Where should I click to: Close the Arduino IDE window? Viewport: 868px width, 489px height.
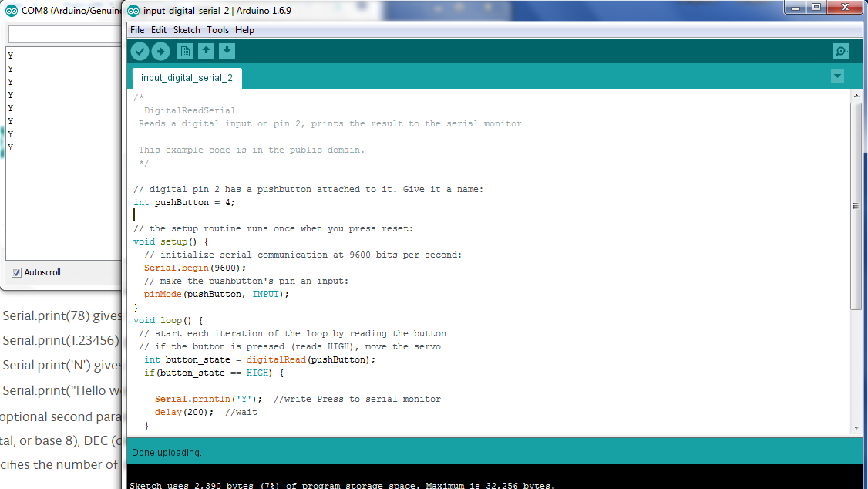point(846,8)
